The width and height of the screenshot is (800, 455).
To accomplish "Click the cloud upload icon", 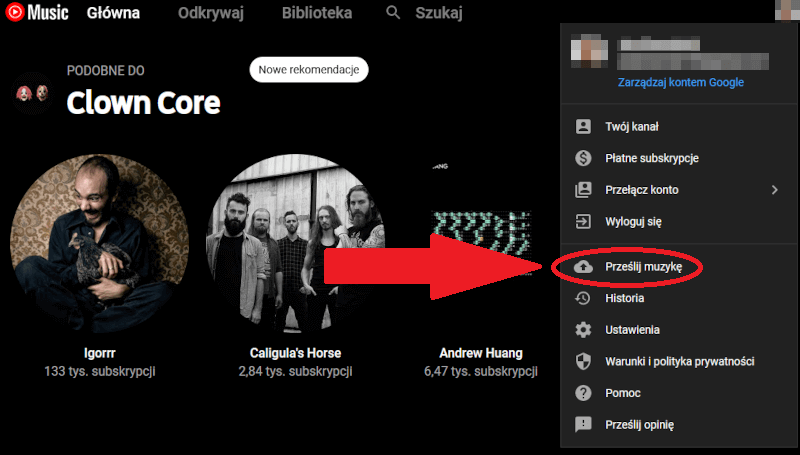I will 583,266.
